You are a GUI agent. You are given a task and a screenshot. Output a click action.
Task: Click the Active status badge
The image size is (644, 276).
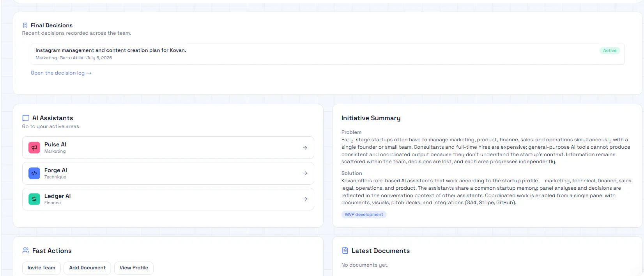coord(610,50)
